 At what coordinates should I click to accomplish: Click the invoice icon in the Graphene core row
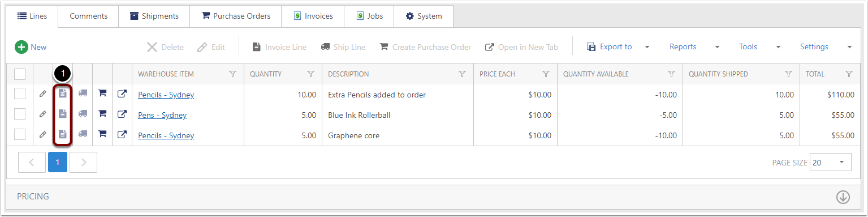[63, 134]
